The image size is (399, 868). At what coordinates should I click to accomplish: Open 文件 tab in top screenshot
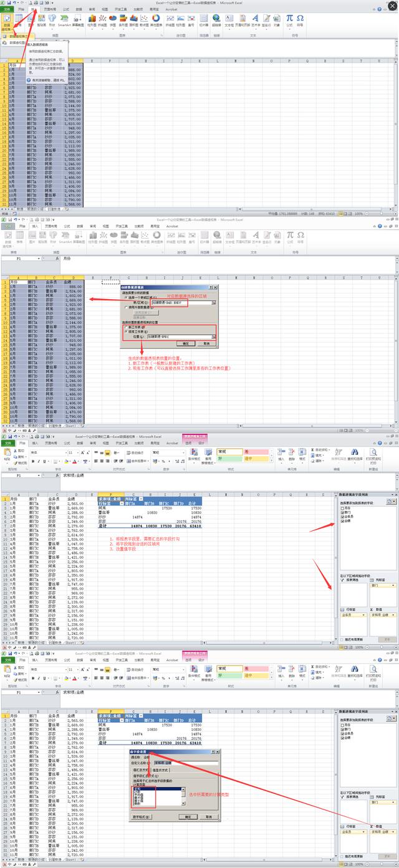[x=7, y=9]
